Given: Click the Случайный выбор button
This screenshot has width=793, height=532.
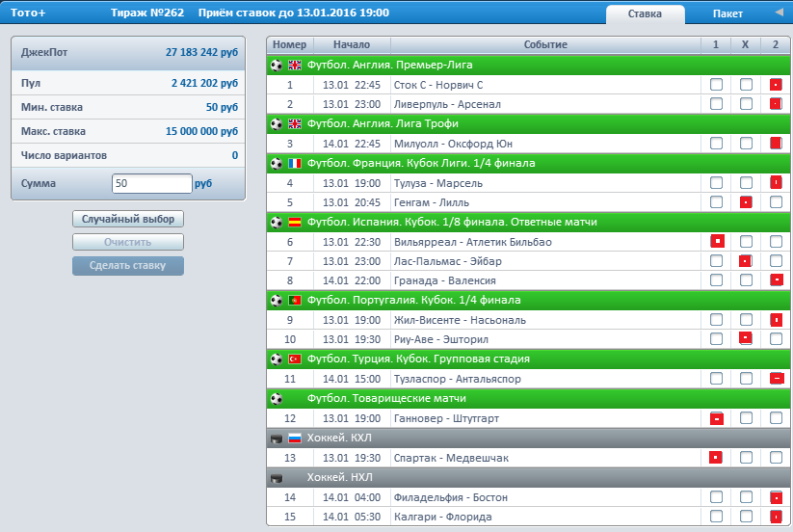Looking at the screenshot, I should coord(128,219).
